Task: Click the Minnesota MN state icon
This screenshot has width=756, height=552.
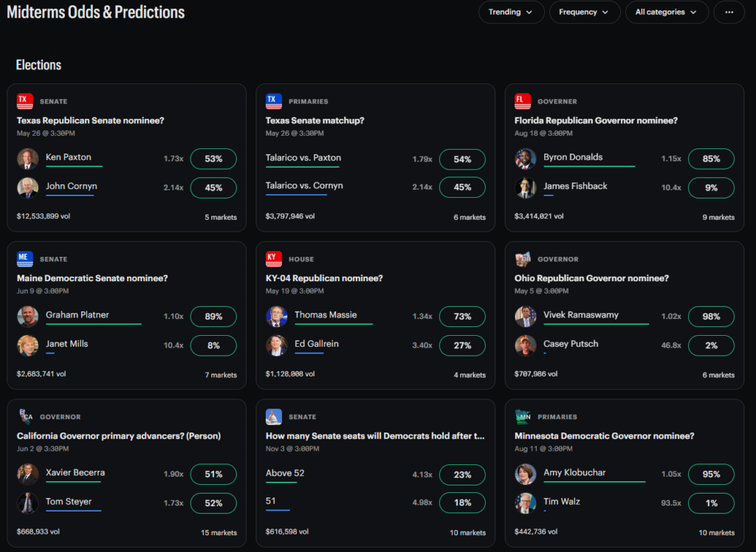Action: click(523, 416)
